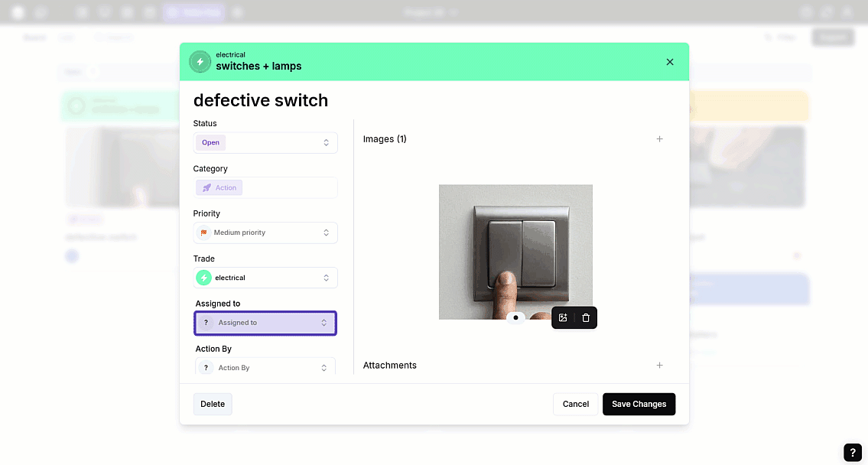This screenshot has height=465, width=868.
Task: Click the Attachments heading
Action: click(390, 366)
